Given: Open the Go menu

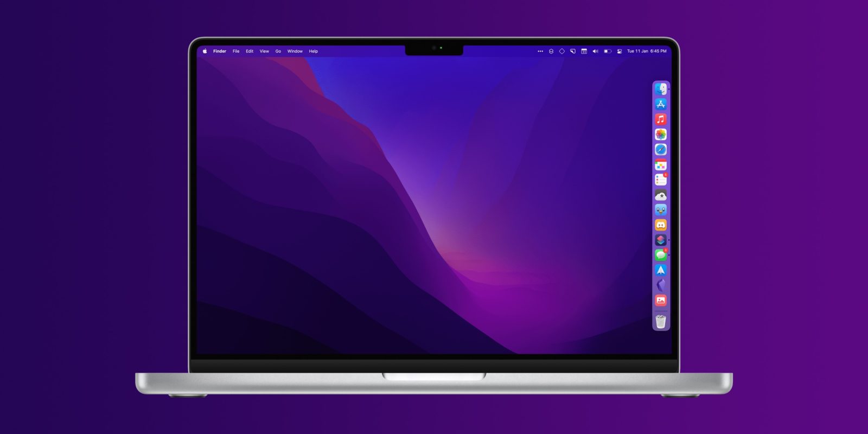Looking at the screenshot, I should 278,52.
